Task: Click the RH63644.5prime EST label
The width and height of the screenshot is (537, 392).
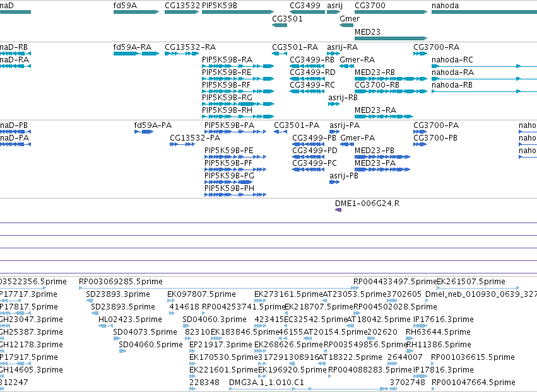Action: click(438, 331)
